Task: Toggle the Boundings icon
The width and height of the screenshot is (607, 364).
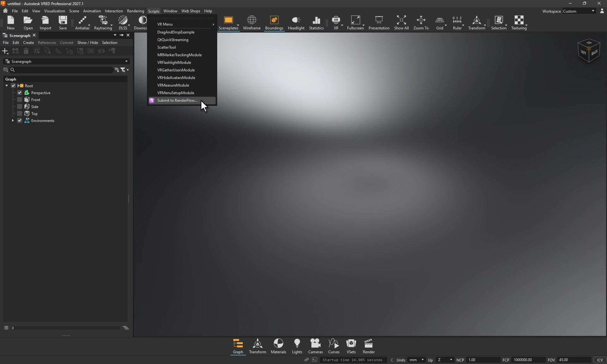Action: point(274,23)
